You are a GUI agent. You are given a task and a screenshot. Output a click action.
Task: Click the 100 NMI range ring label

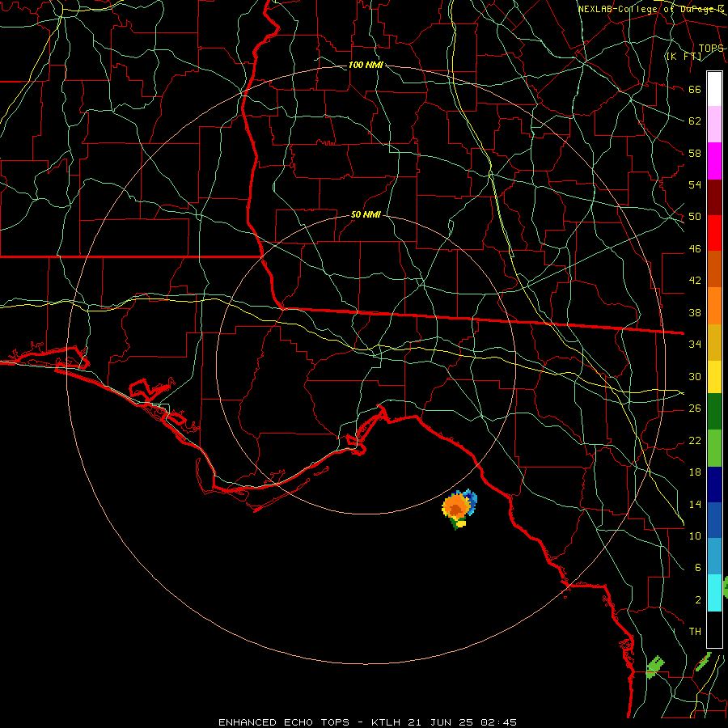tap(366, 65)
